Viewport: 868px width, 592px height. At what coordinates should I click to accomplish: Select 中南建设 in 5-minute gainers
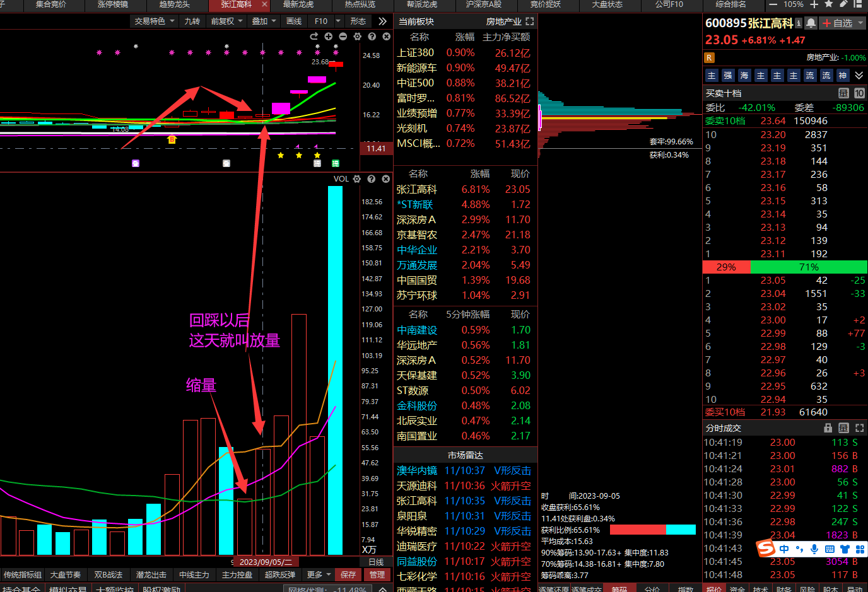click(x=417, y=330)
